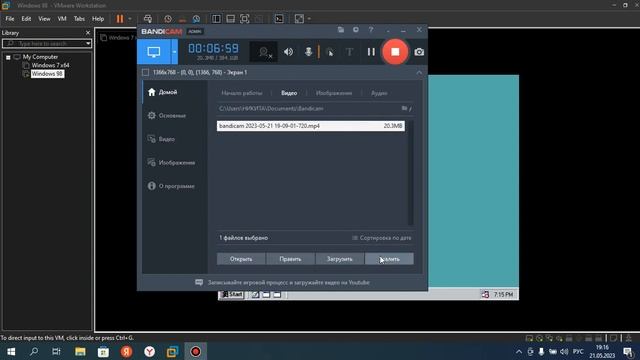Toggle VMware thumbnail bar view icon
Image resolution: width=640 pixels, height=360 pixels.
click(x=230, y=19)
